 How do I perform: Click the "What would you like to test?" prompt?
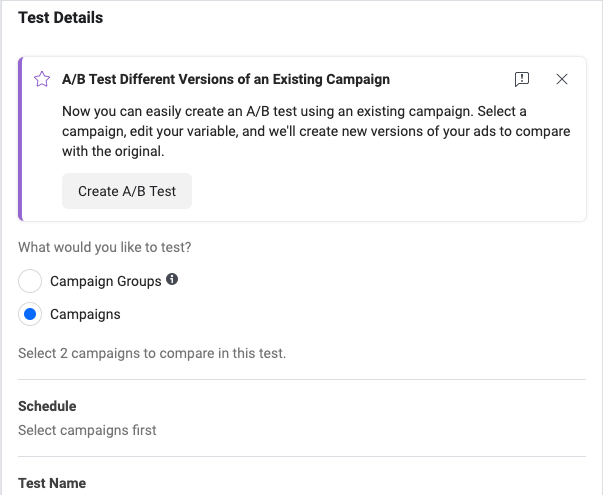coord(105,247)
